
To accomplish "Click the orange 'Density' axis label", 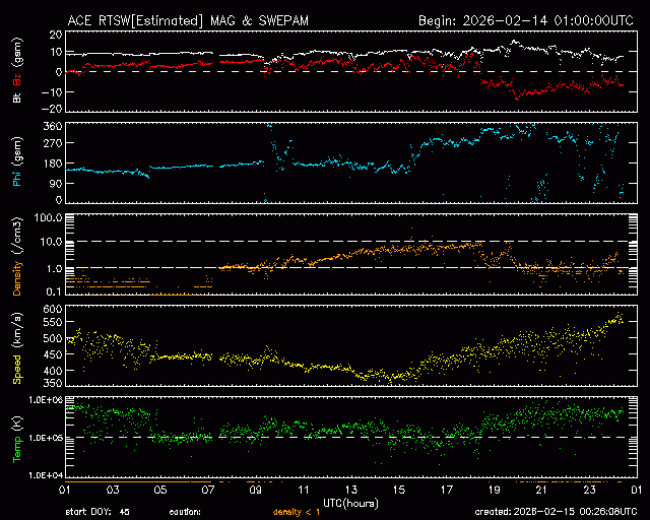I will point(17,278).
